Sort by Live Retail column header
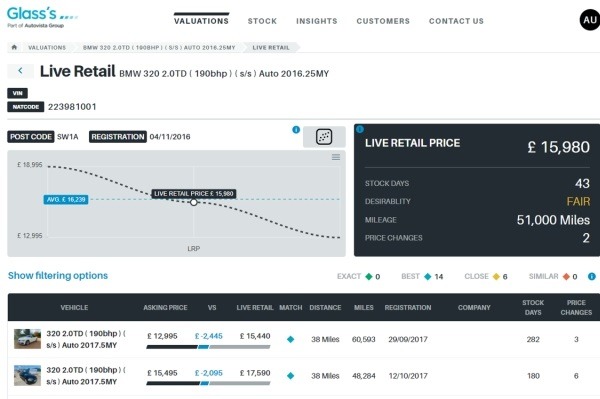Image resolution: width=600 pixels, height=399 pixels. click(255, 308)
